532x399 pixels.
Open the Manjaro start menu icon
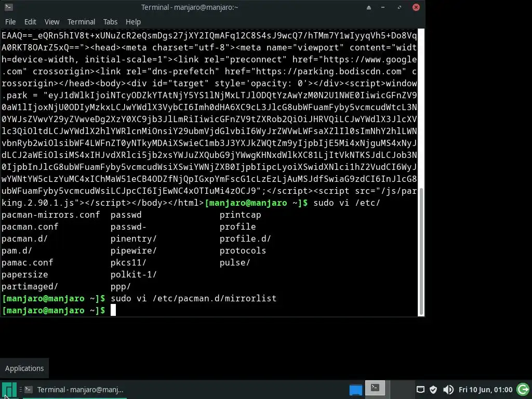click(x=9, y=390)
